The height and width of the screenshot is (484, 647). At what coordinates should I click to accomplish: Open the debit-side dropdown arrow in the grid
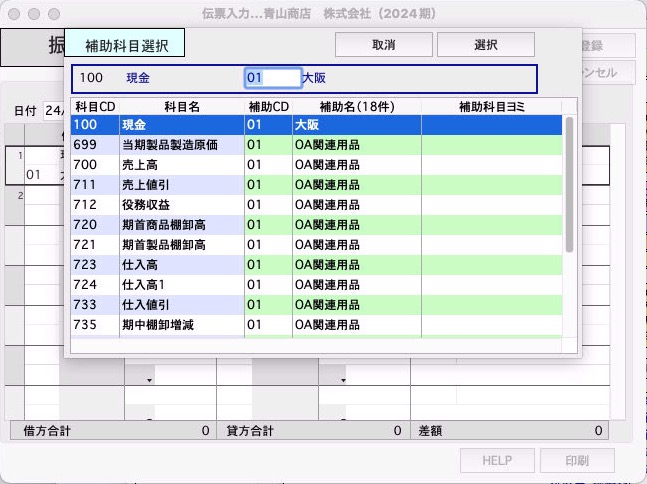pyautogui.click(x=150, y=380)
